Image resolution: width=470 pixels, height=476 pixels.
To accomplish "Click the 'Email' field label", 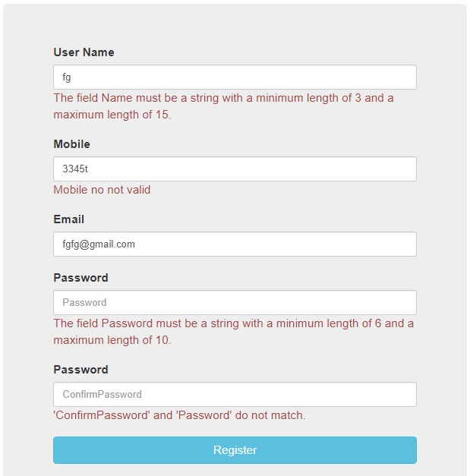I will click(x=69, y=219).
